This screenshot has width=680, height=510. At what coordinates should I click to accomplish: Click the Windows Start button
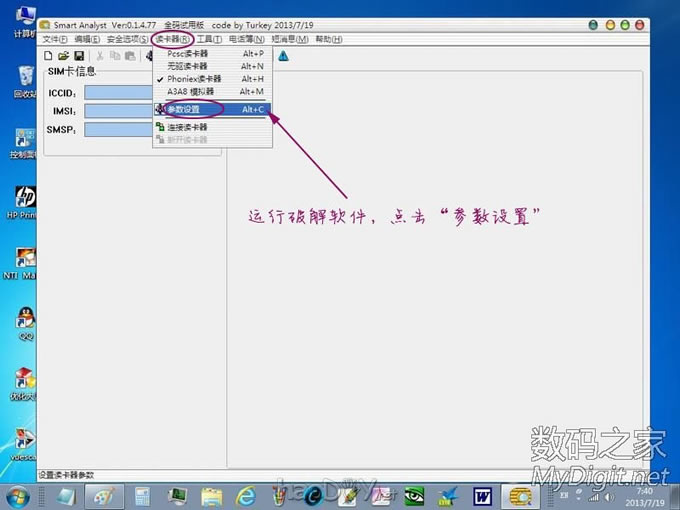click(x=20, y=495)
